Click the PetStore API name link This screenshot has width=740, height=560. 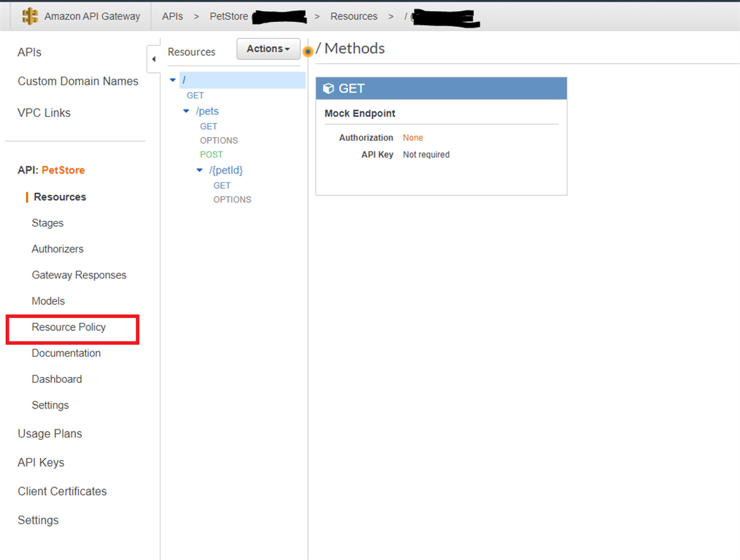tap(63, 170)
